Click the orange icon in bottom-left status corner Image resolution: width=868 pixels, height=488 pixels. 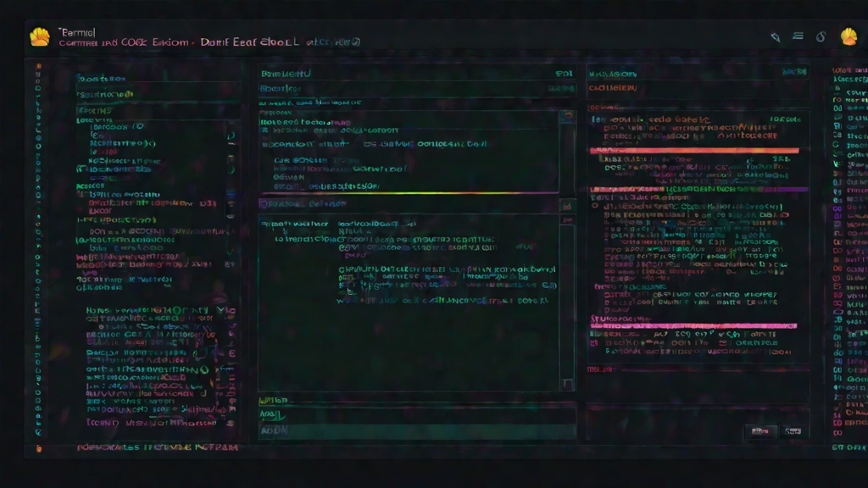[39, 448]
